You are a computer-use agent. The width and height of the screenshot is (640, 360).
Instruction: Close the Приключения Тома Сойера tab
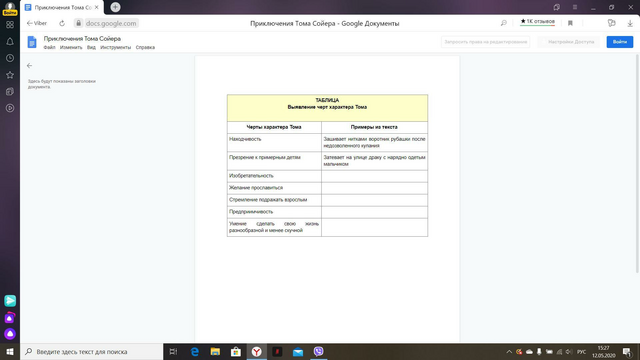point(97,7)
